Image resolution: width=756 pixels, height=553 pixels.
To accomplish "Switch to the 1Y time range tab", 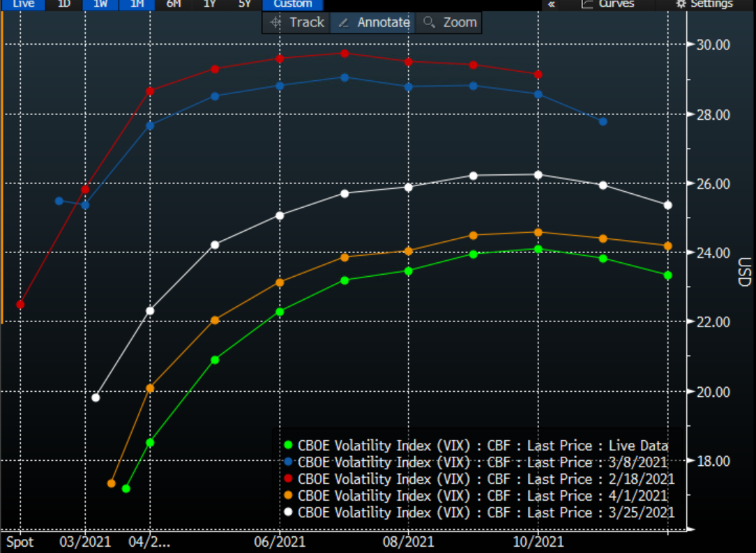I will pyautogui.click(x=209, y=4).
